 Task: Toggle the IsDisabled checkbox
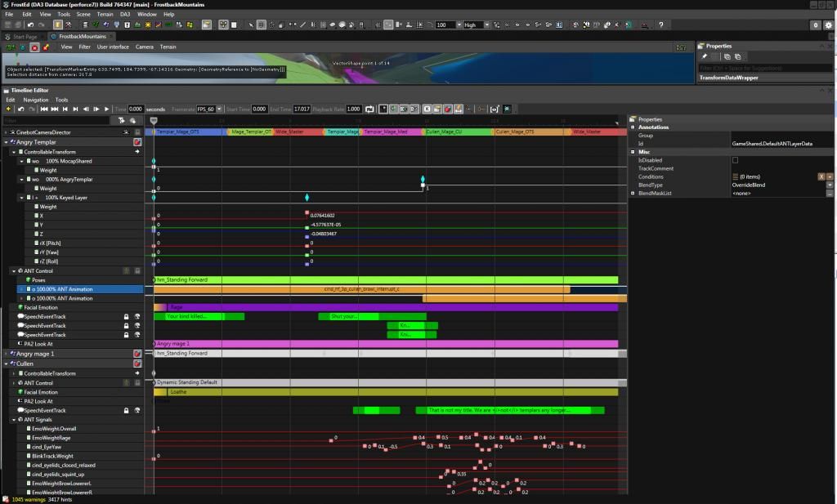click(735, 160)
